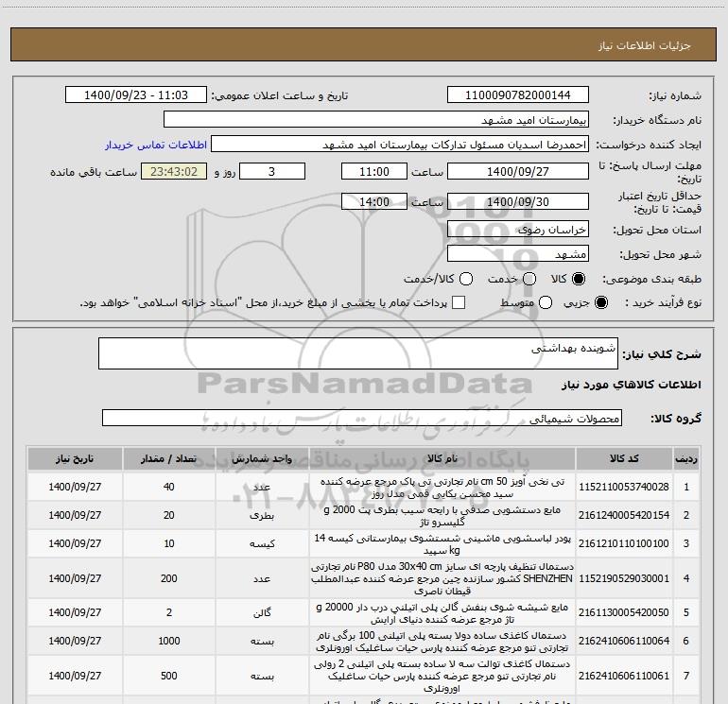This screenshot has height=704, width=728.
Task: Check the اسناد خزانه اسلامی payment checkbox
Action: pos(459,302)
